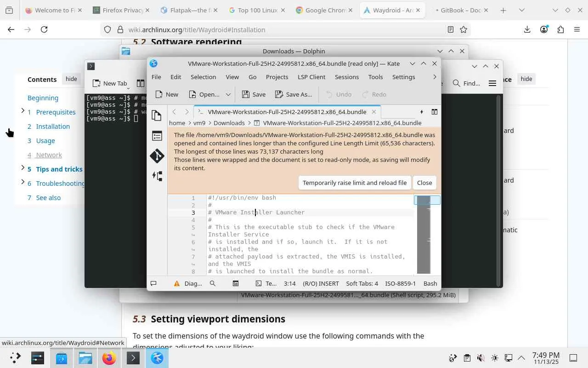Viewport: 588px width, 368px height.
Task: Go to next tab arrow in Kate
Action: point(187,112)
